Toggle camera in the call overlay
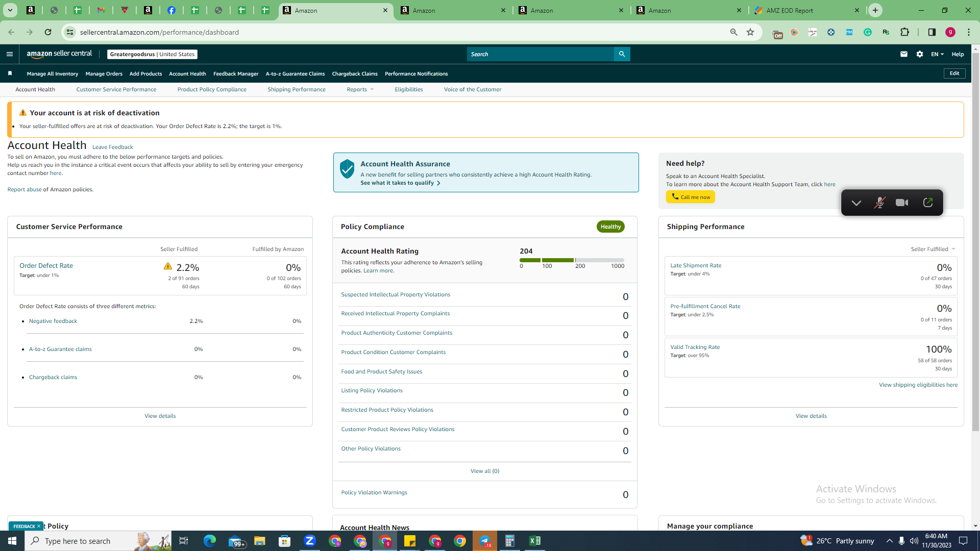 point(902,203)
